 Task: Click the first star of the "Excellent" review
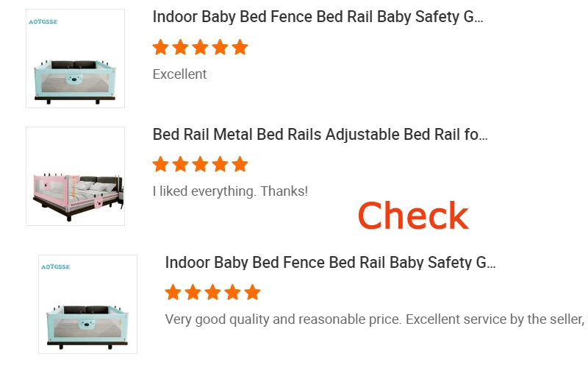tap(161, 48)
